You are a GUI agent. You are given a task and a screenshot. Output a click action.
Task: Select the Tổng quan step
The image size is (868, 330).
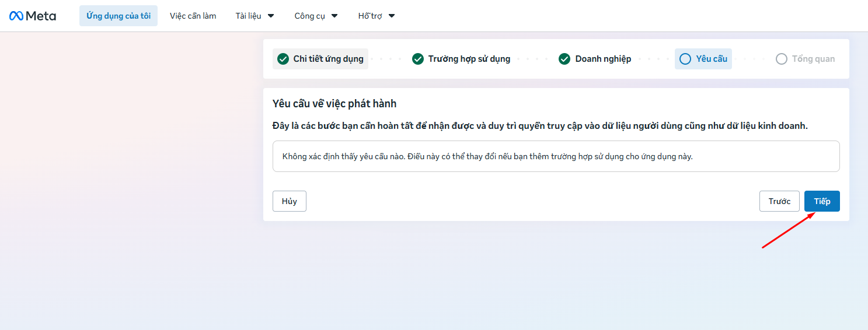[x=805, y=59]
